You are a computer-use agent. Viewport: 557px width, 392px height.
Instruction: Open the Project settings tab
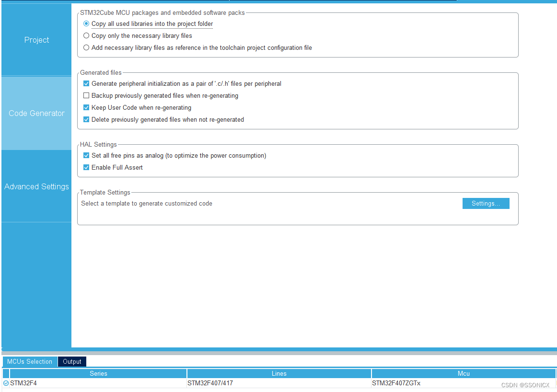(36, 40)
